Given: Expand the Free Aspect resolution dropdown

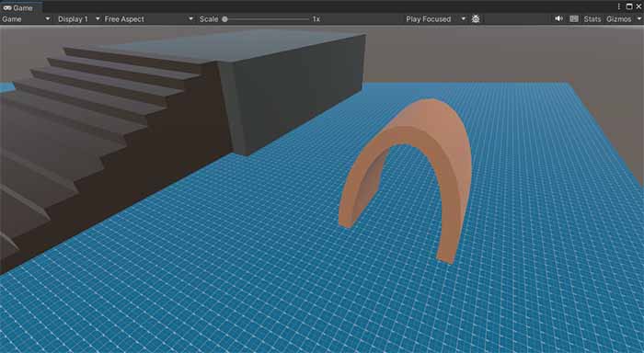Looking at the screenshot, I should 148,19.
